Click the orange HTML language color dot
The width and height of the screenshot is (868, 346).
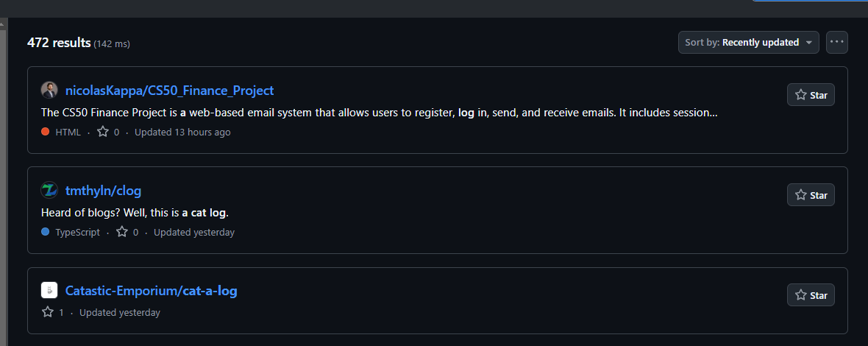(46, 133)
